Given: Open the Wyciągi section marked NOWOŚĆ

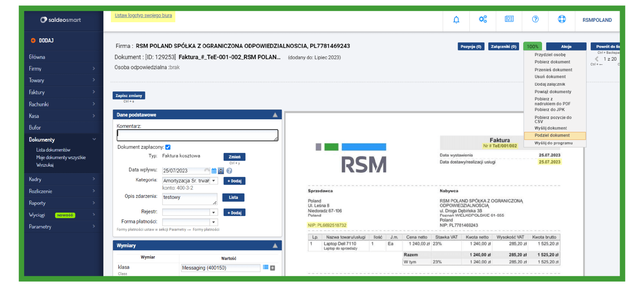Looking at the screenshot, I should coord(63,215).
